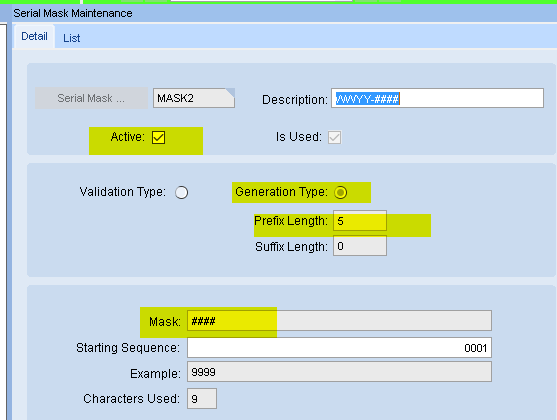
Task: Click the Is Used checkbox
Action: pos(335,137)
